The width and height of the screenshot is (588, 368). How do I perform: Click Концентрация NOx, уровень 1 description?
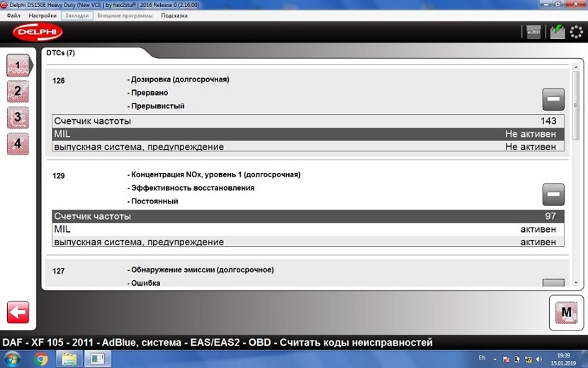click(x=215, y=174)
